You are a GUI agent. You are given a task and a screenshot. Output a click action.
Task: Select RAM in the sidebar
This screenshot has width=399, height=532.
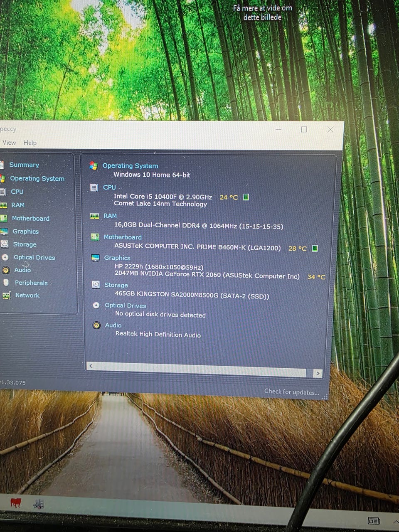click(x=18, y=205)
